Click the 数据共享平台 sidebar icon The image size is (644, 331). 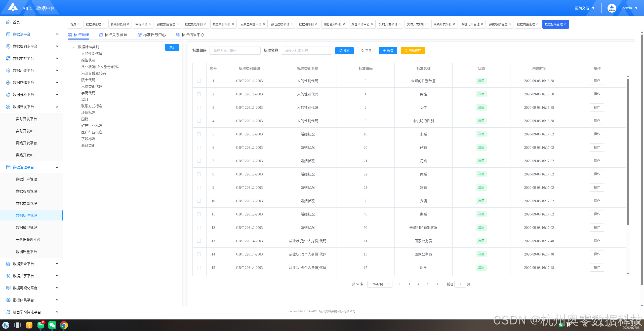tap(8, 276)
